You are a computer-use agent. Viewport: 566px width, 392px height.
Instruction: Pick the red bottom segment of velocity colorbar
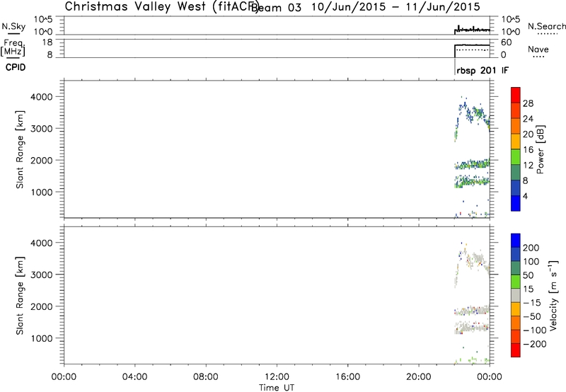pyautogui.click(x=516, y=350)
